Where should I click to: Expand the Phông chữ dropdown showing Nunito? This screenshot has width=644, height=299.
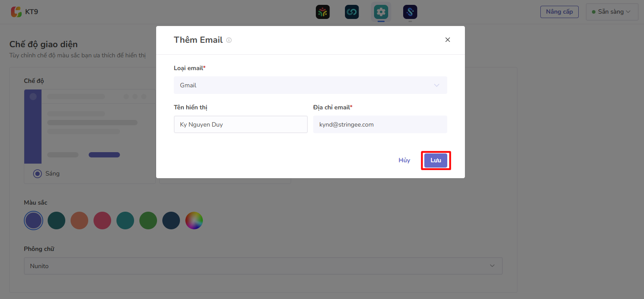click(x=263, y=266)
